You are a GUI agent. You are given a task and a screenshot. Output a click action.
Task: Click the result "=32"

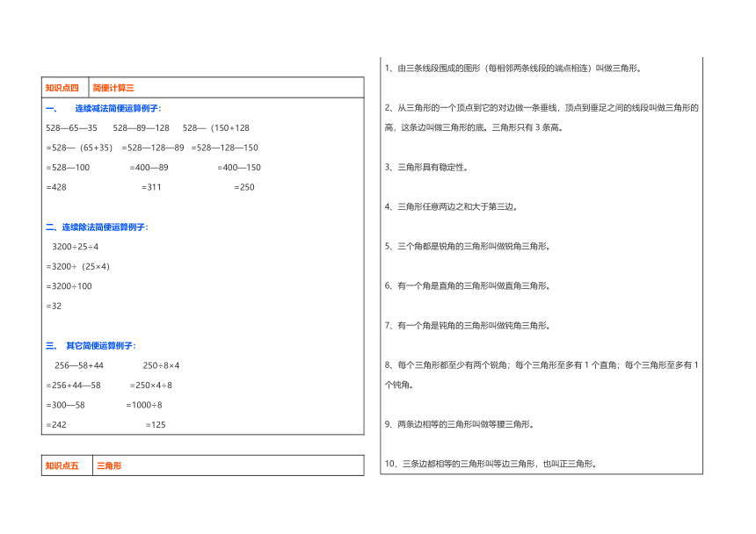tap(54, 306)
